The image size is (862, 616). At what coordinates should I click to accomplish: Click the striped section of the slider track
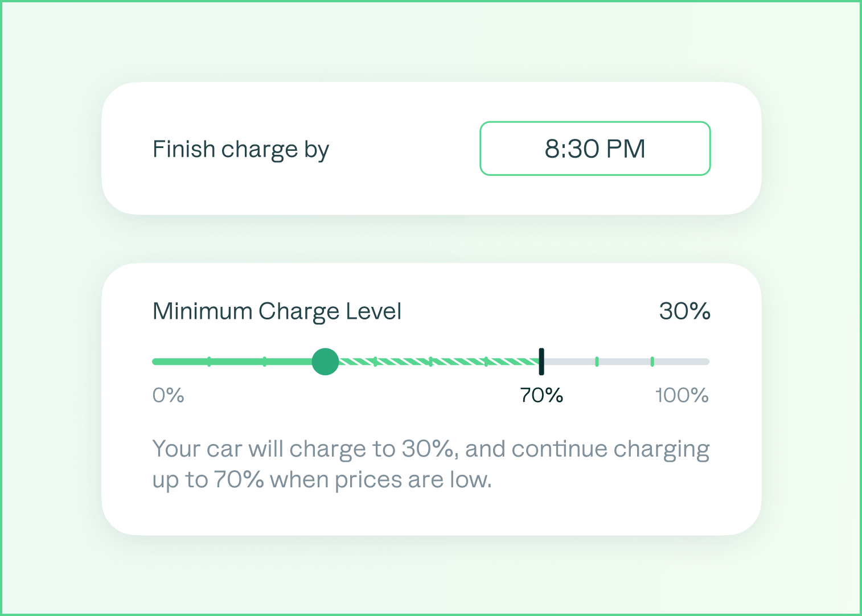[x=455, y=361]
